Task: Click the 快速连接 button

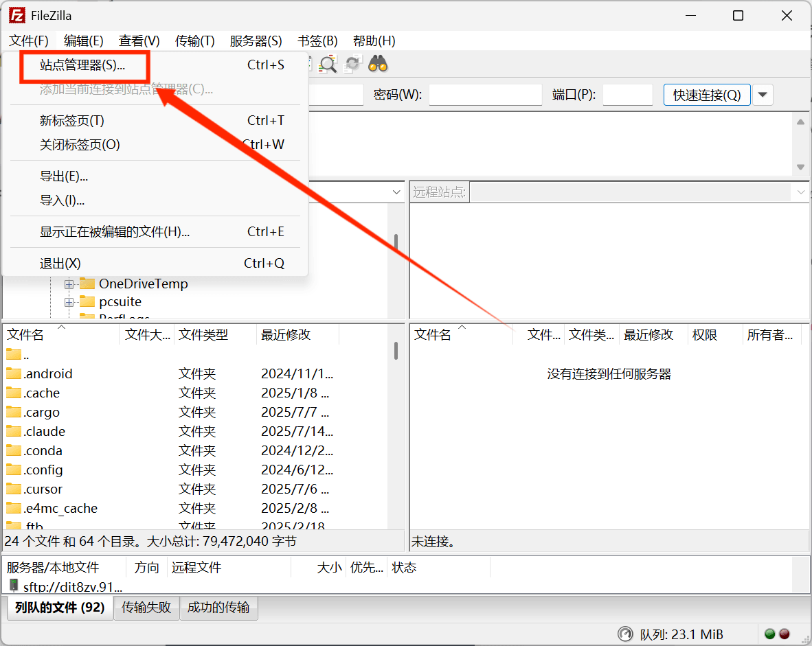Action: [x=706, y=95]
